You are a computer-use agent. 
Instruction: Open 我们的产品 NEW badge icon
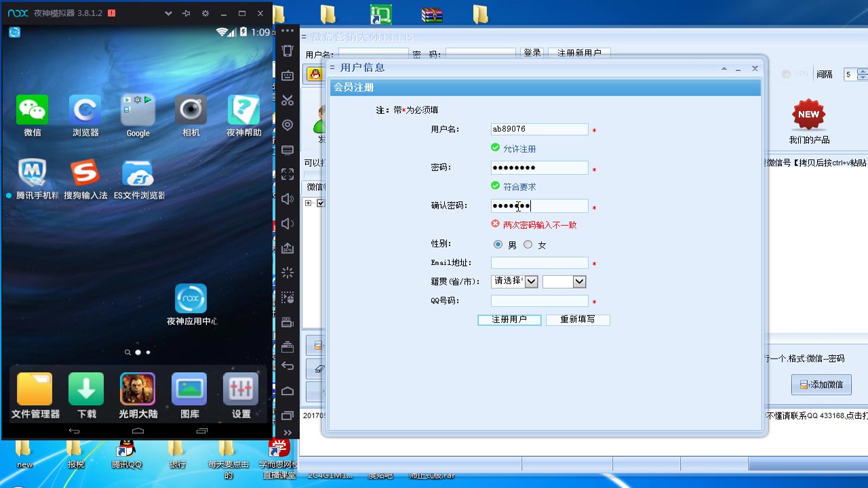click(808, 115)
